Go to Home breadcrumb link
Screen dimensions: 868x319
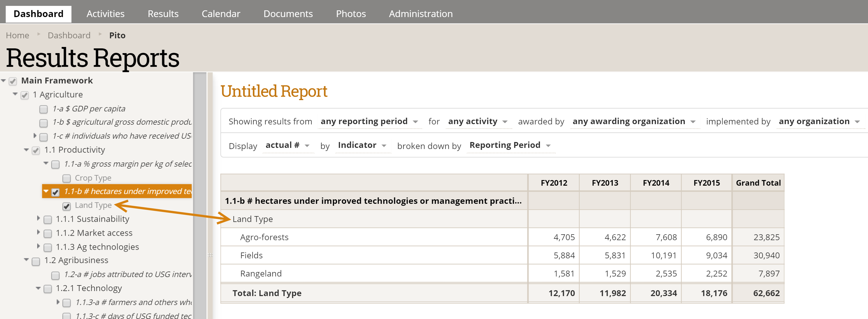(18, 36)
